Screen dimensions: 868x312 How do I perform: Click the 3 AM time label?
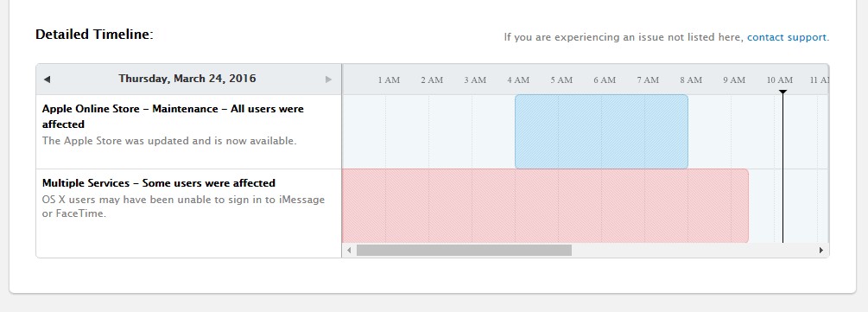[475, 80]
